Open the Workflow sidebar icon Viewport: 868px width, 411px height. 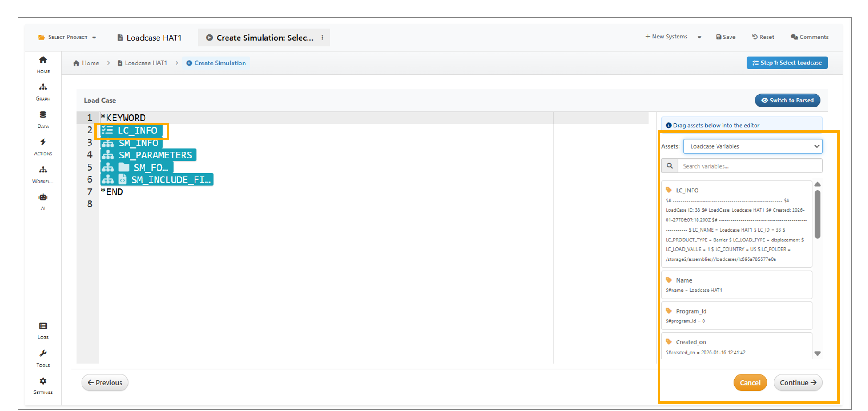pos(43,174)
